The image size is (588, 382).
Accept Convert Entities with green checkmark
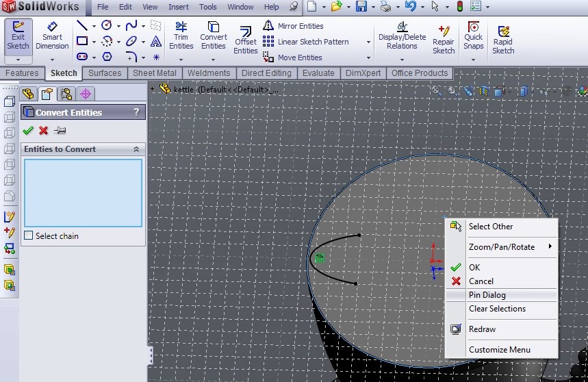point(27,131)
